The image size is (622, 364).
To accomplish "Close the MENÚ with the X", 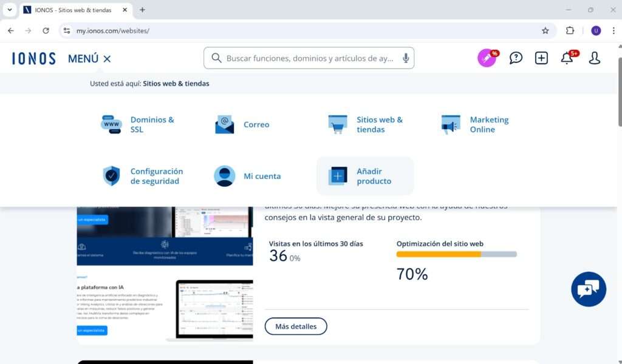I will pyautogui.click(x=107, y=59).
